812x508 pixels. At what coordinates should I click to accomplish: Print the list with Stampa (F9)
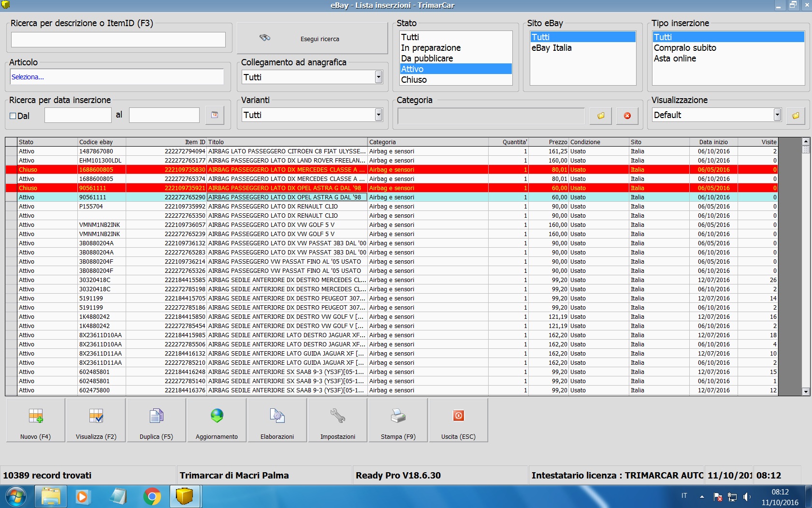[398, 420]
